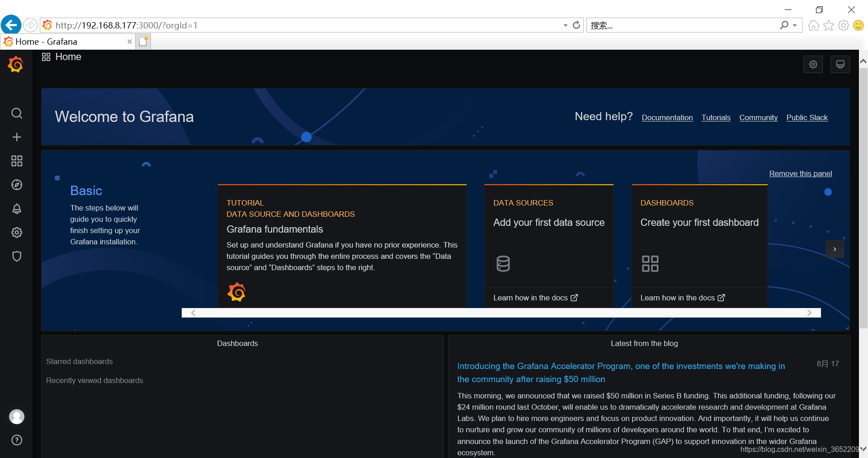Click Starred dashboards text
The width and height of the screenshot is (868, 458).
pos(80,361)
